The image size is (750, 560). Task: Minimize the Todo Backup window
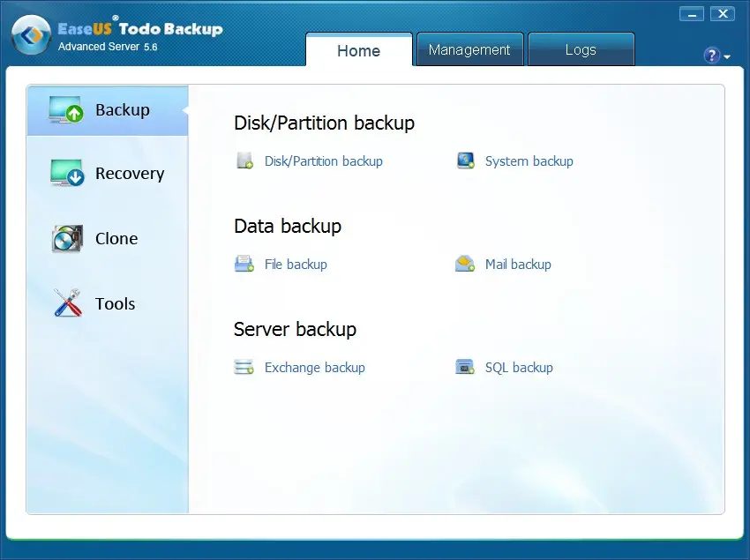pos(692,14)
